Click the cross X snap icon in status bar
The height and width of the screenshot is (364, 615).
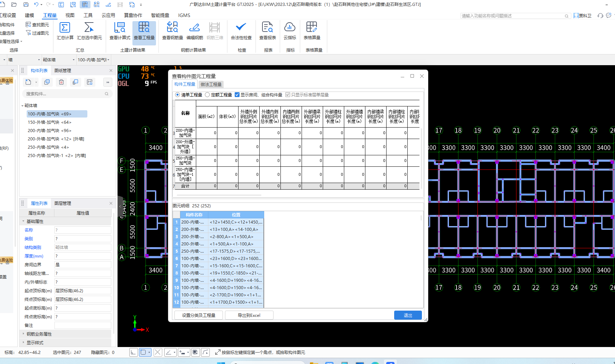[x=158, y=352]
